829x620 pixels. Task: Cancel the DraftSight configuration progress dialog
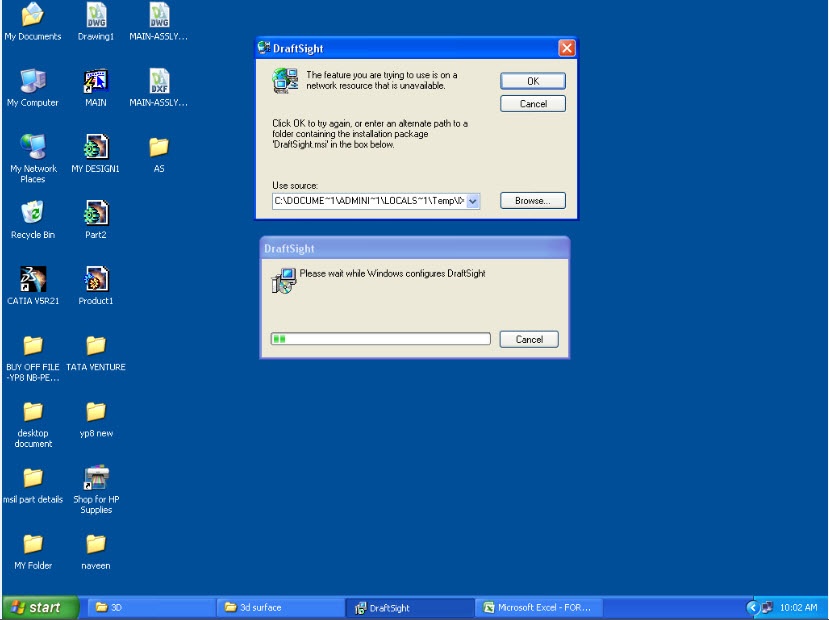tap(529, 339)
